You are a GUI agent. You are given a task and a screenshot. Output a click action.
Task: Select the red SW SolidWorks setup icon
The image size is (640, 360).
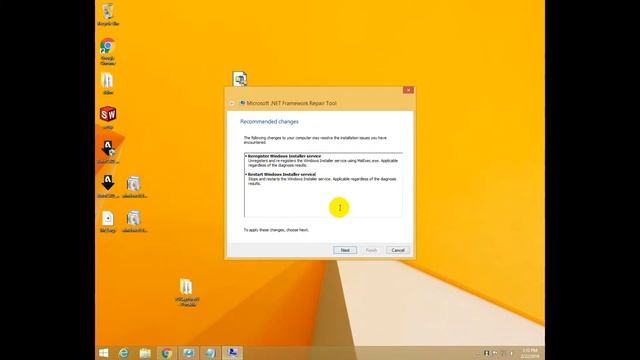(x=108, y=118)
